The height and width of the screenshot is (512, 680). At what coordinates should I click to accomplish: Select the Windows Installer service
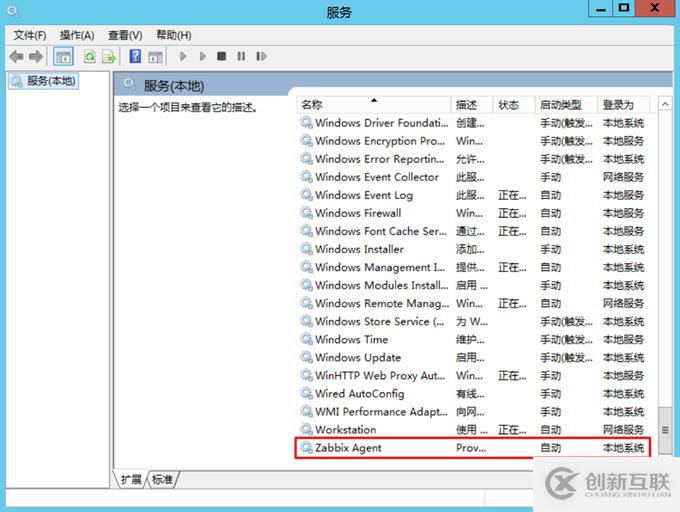(x=473, y=249)
